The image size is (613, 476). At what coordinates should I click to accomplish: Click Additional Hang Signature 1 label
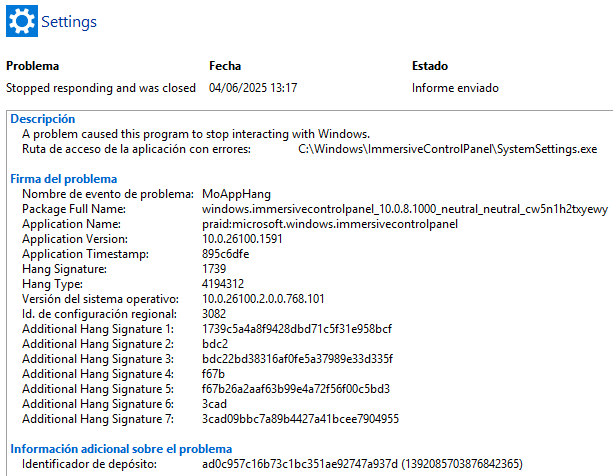pos(98,329)
